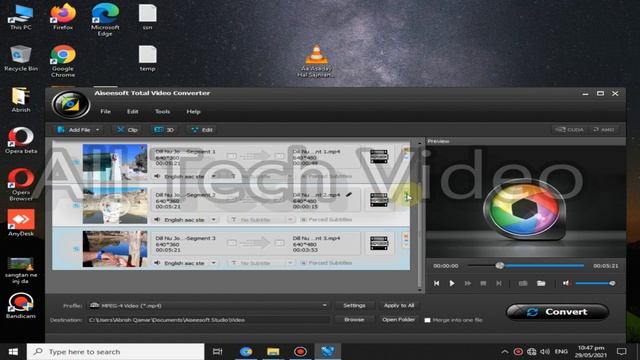Remove Segment 3 using its row-end icon
The width and height of the screenshot is (640, 360).
pos(406,236)
